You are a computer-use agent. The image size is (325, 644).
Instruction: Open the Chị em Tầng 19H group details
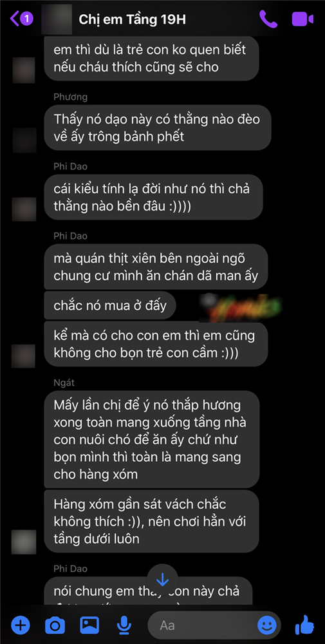(132, 19)
